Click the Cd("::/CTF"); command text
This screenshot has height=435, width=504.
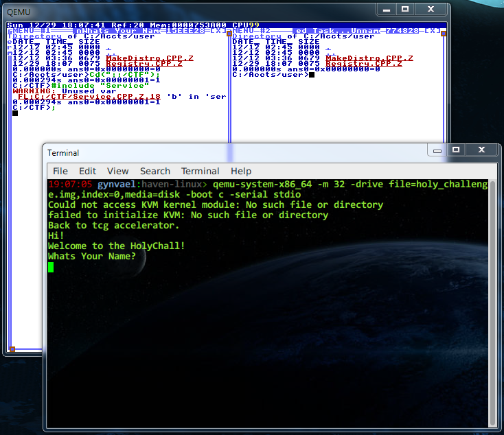point(124,75)
